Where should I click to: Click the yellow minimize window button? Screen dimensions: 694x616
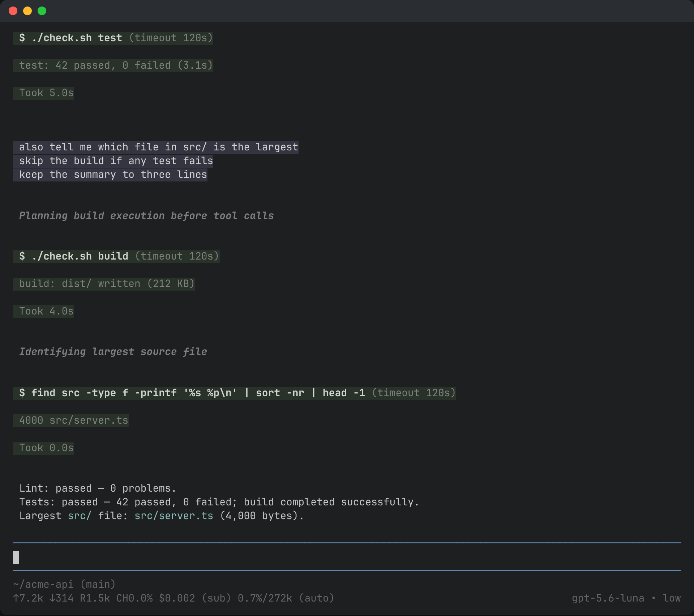coord(27,11)
